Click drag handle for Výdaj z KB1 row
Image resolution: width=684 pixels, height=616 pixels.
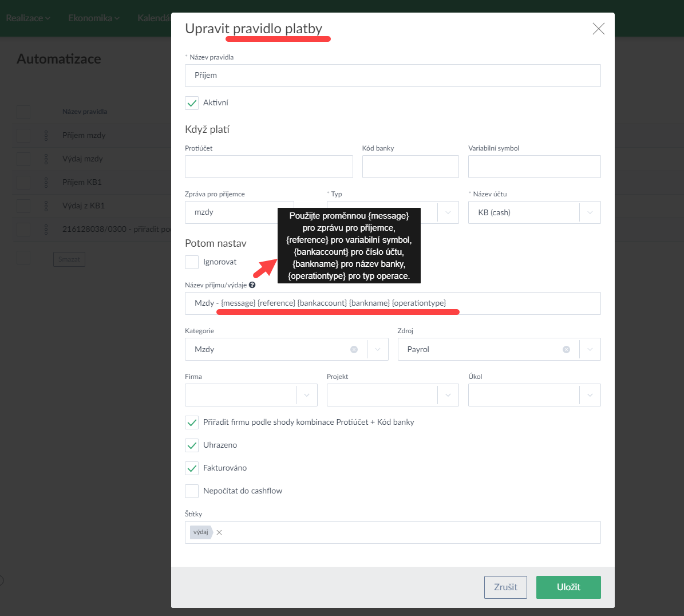[x=46, y=206]
